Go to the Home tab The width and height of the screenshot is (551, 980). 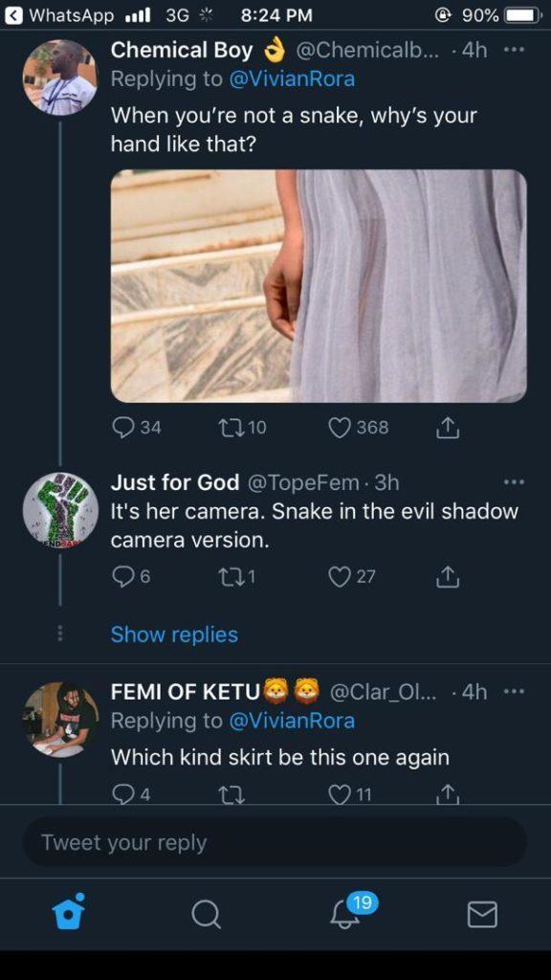(68, 912)
